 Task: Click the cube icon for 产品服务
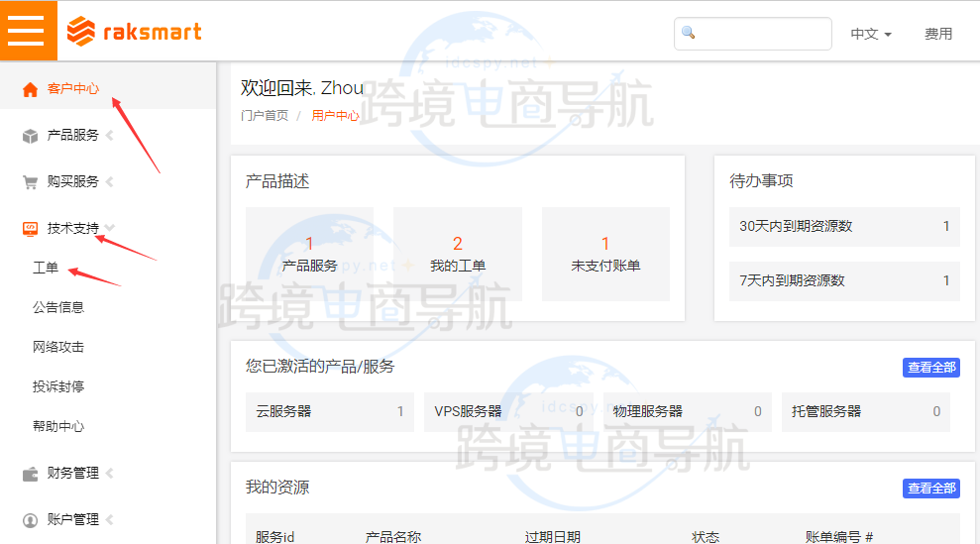coord(30,136)
